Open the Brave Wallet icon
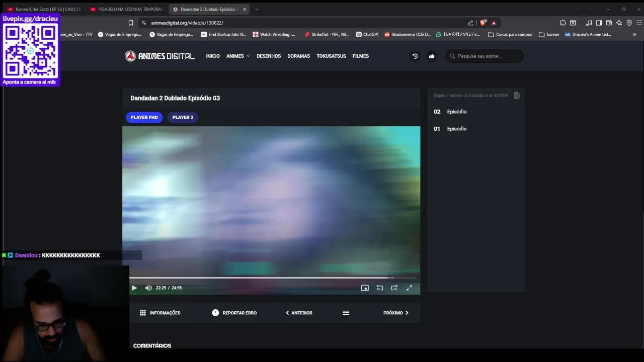Screen dimensions: 644x362 click(x=609, y=23)
